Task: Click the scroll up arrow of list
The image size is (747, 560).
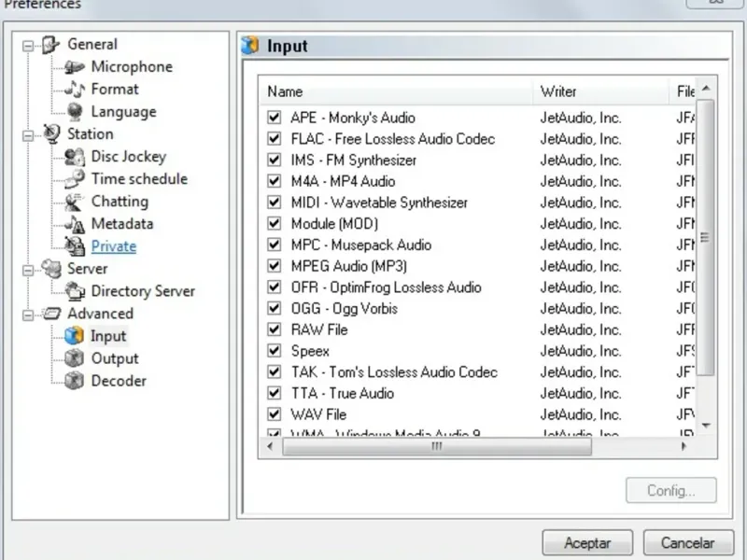Action: click(x=706, y=88)
